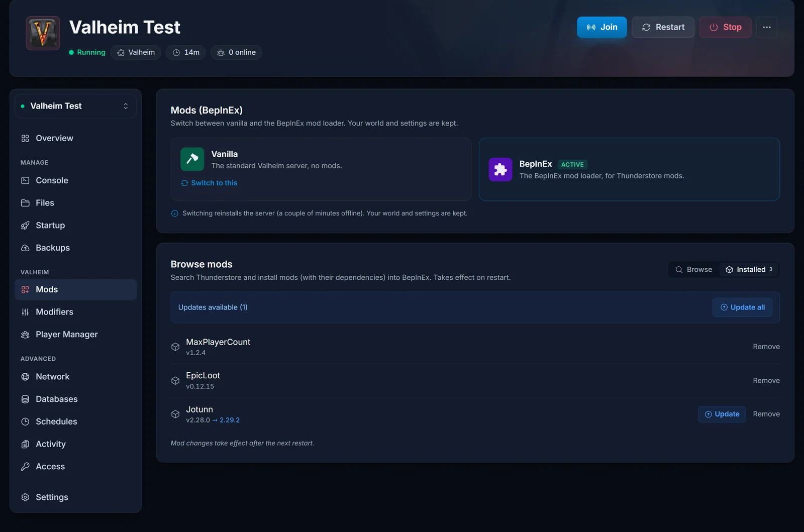Image resolution: width=804 pixels, height=532 pixels.
Task: Click the ACTIVE badge on BepInEx
Action: [x=572, y=164]
